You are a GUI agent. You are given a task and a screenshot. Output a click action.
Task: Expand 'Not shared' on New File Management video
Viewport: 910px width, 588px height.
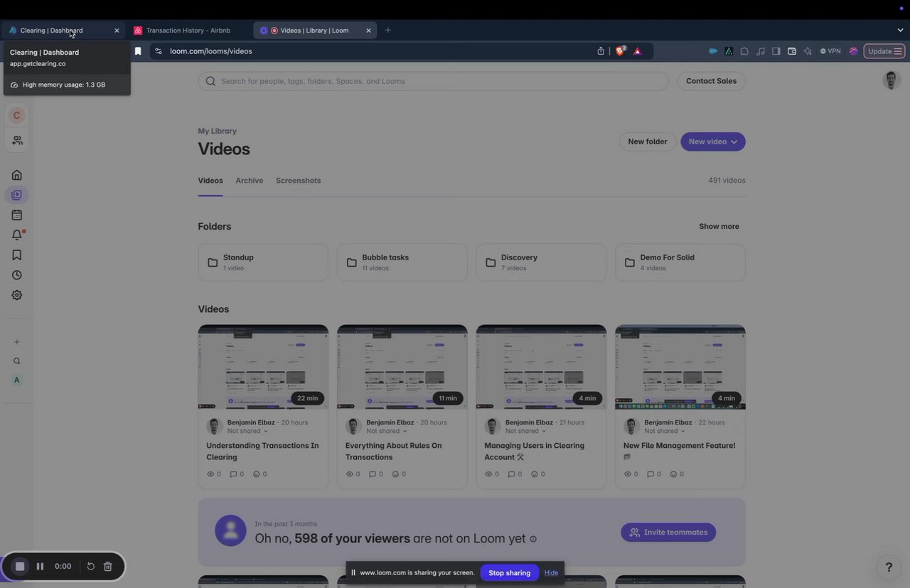click(665, 431)
